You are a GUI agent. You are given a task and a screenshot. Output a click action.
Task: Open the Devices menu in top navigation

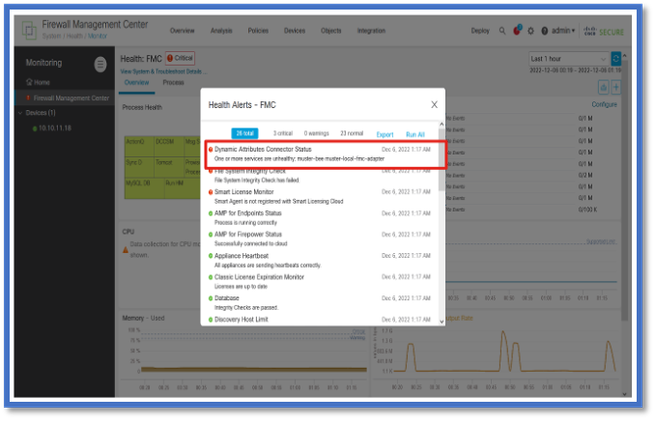[x=294, y=31]
